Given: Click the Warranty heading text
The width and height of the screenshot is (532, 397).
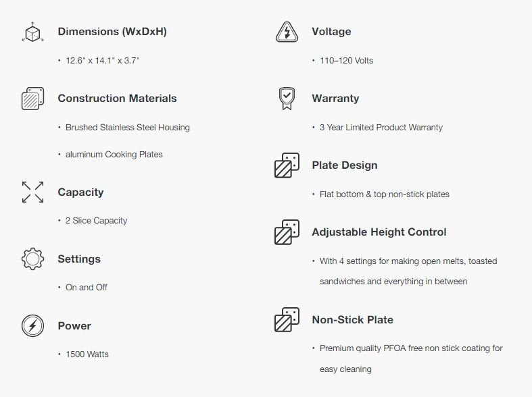Looking at the screenshot, I should [x=335, y=99].
